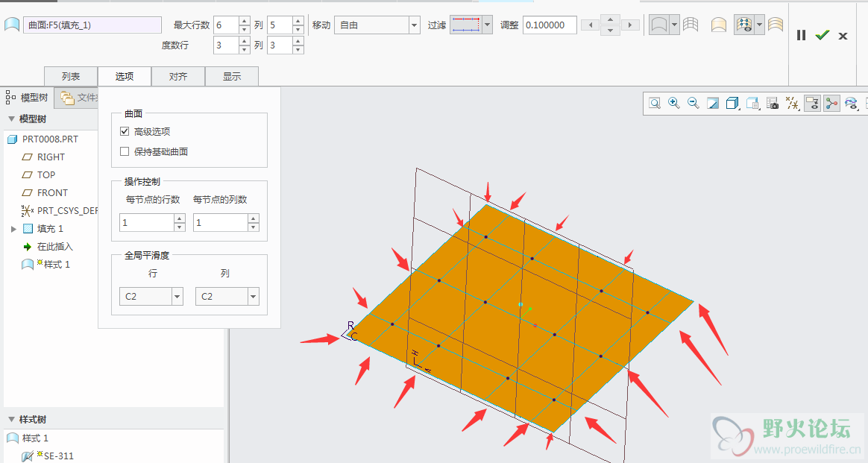
Task: Open the mesh visibility dropdown arrow
Action: 759,25
